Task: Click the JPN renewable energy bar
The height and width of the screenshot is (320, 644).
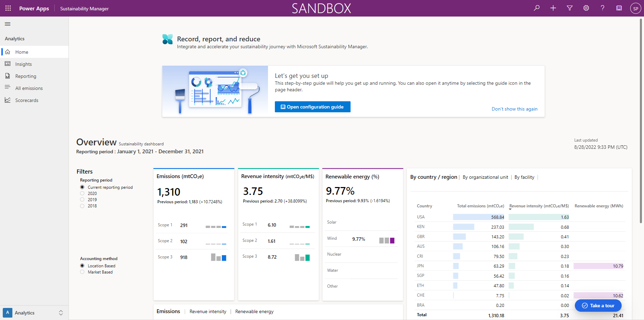Action: pyautogui.click(x=598, y=266)
